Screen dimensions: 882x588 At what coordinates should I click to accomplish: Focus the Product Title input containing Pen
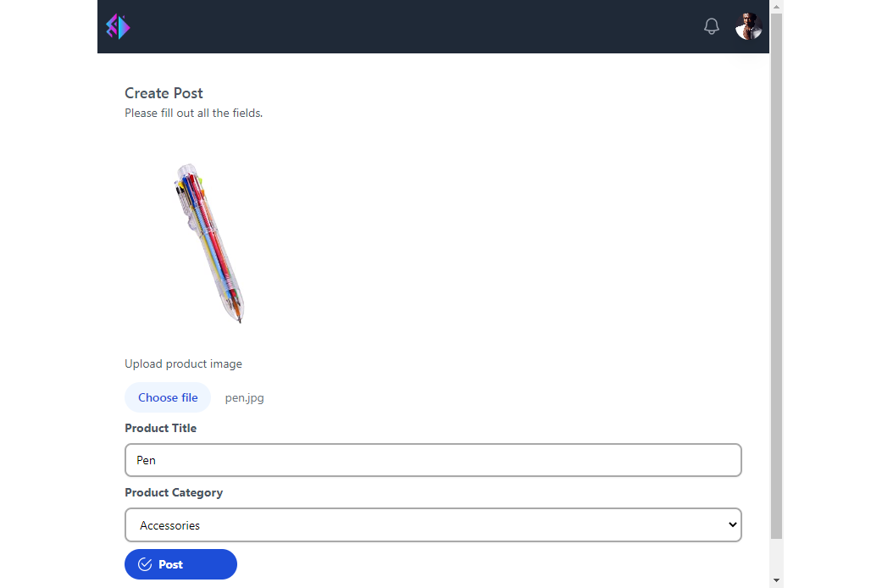pyautogui.click(x=433, y=460)
